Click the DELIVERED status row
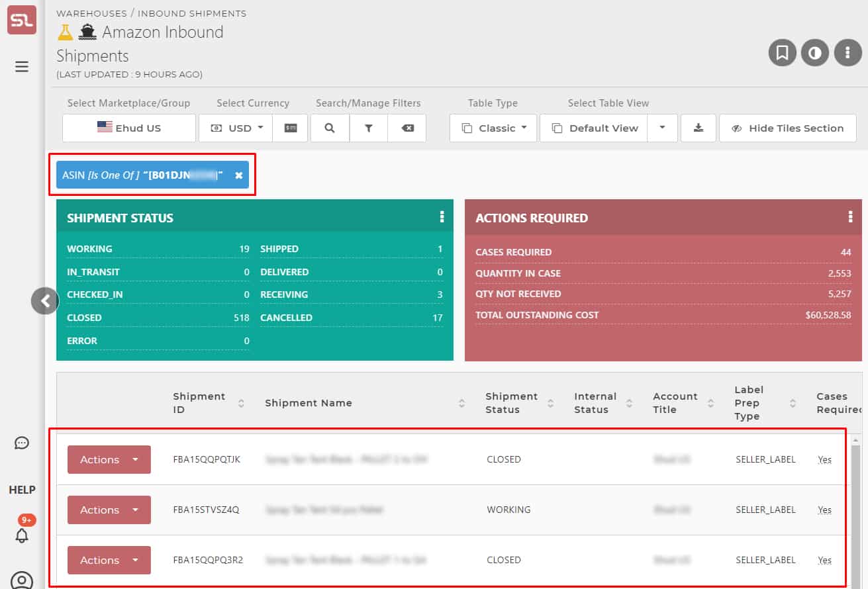This screenshot has height=589, width=868. click(352, 272)
